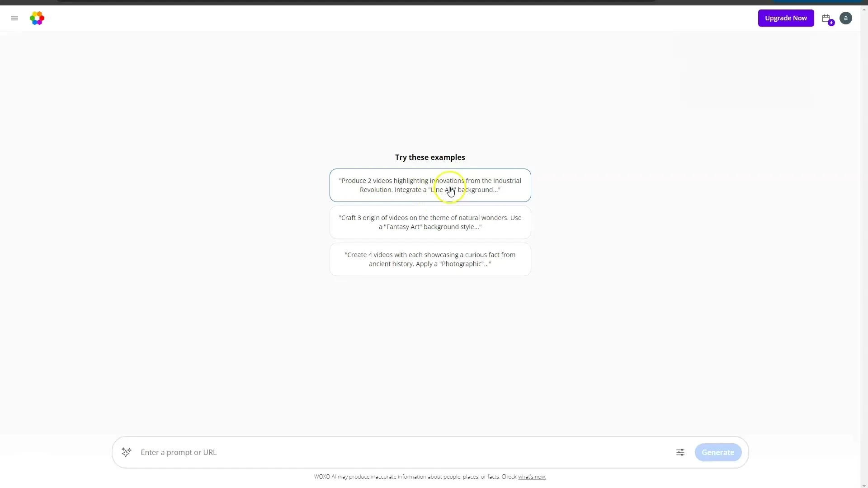Click the magic sparkle prompt icon

pos(127,452)
